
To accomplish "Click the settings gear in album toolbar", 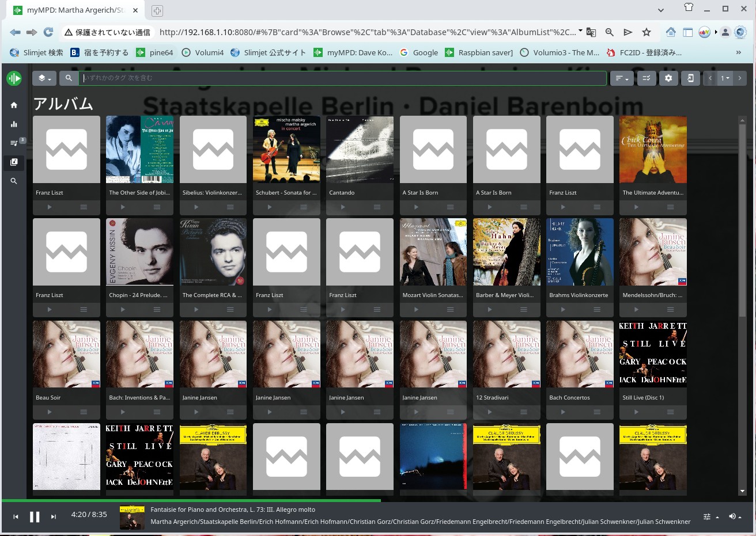I will (668, 78).
